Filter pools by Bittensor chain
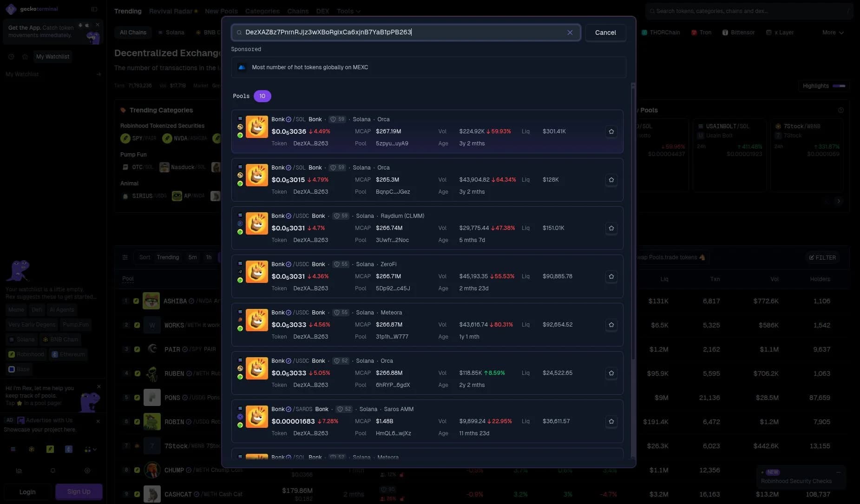860x504 pixels. [738, 33]
